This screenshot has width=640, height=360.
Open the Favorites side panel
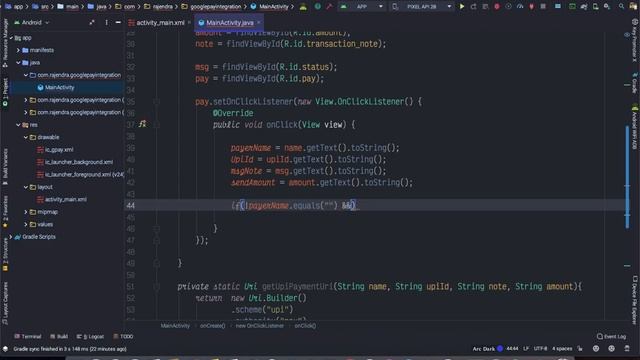(5, 211)
